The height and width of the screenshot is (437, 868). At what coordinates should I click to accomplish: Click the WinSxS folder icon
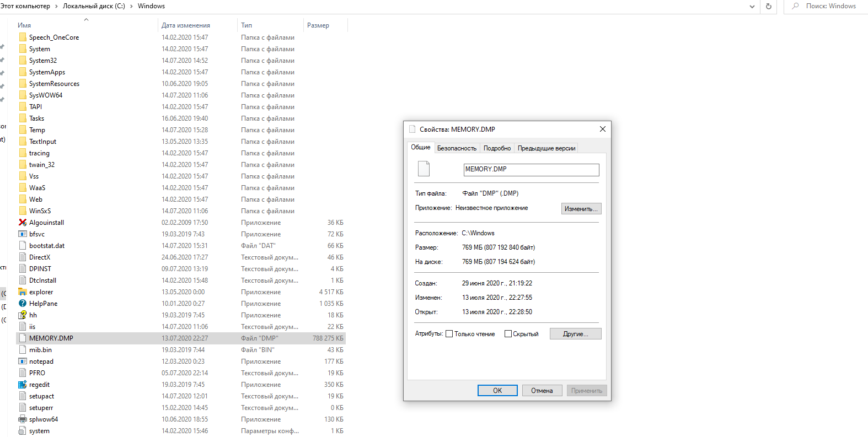pos(23,211)
